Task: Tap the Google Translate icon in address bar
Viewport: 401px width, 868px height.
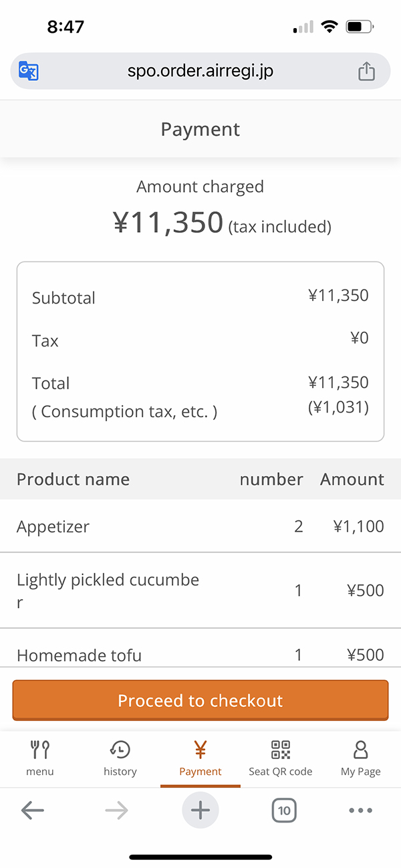Action: pos(29,71)
